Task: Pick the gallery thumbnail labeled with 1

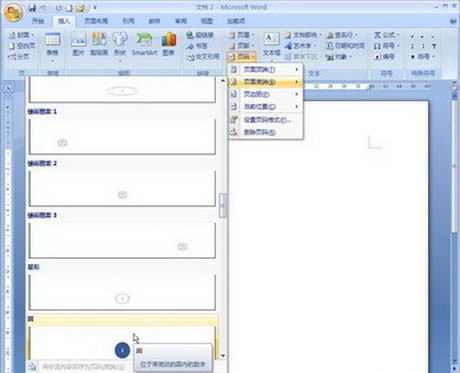Action: [x=122, y=136]
